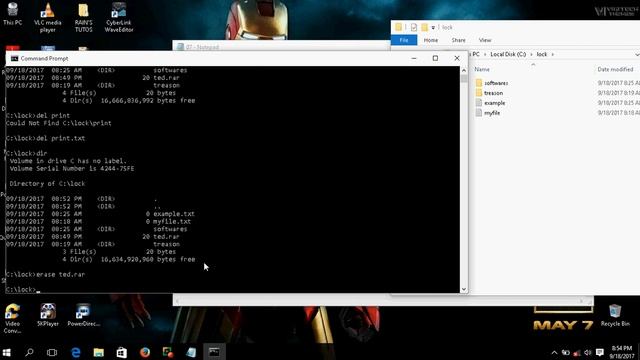This screenshot has height=360, width=640.
Task: Open Task View on the taskbar
Action: pyautogui.click(x=52, y=352)
